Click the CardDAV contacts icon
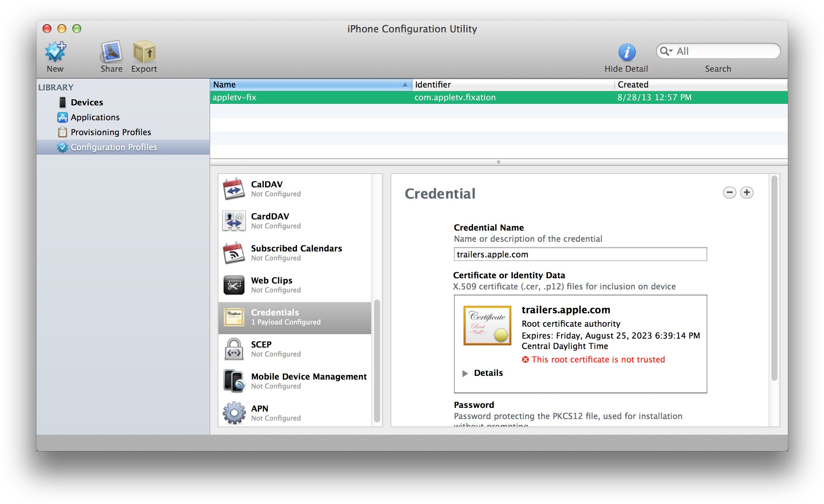Viewport: 824px width, 504px height. 234,221
